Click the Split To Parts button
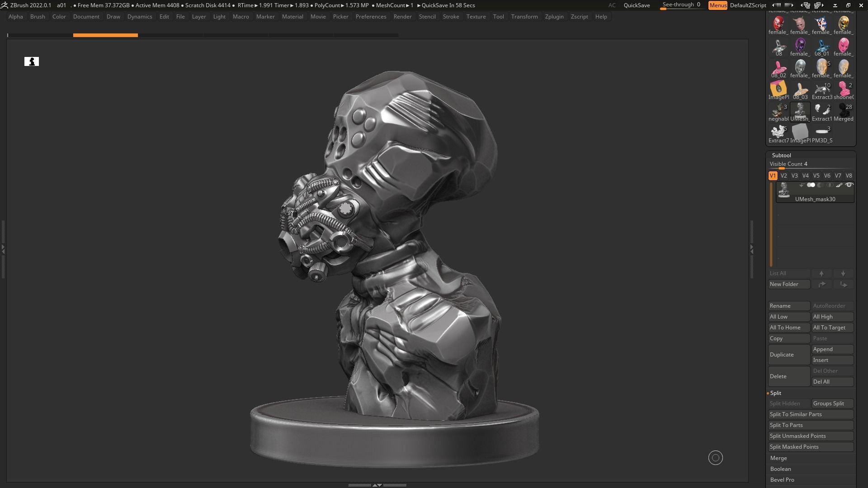This screenshot has height=488, width=868. tap(811, 425)
